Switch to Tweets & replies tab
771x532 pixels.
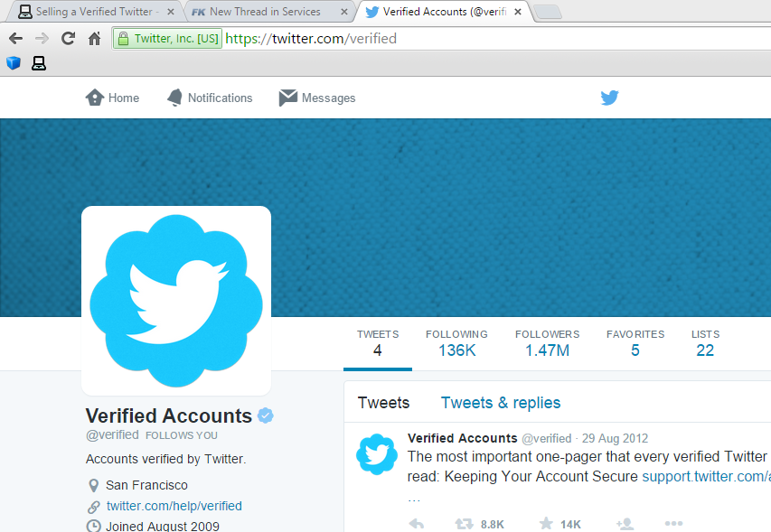[x=501, y=402]
